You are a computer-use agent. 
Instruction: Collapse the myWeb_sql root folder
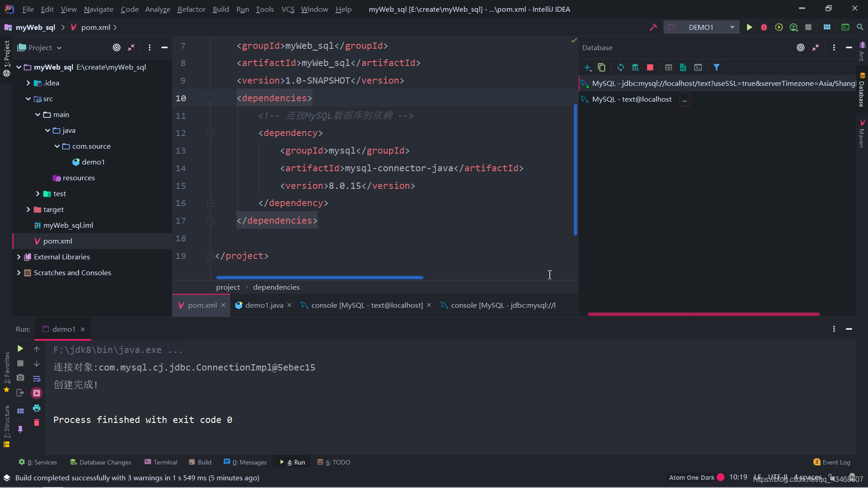click(19, 67)
